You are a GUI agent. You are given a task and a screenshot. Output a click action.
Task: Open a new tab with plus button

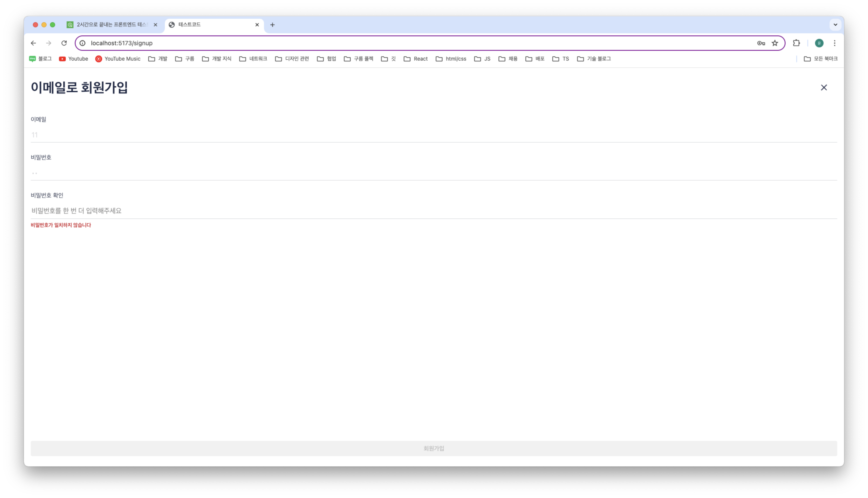click(x=273, y=25)
